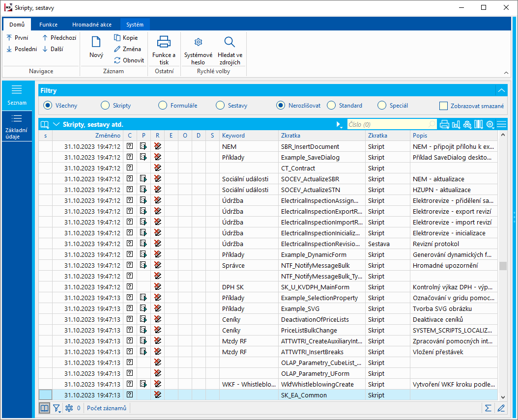Select the Skripty radio button
The image size is (518, 420).
105,105
